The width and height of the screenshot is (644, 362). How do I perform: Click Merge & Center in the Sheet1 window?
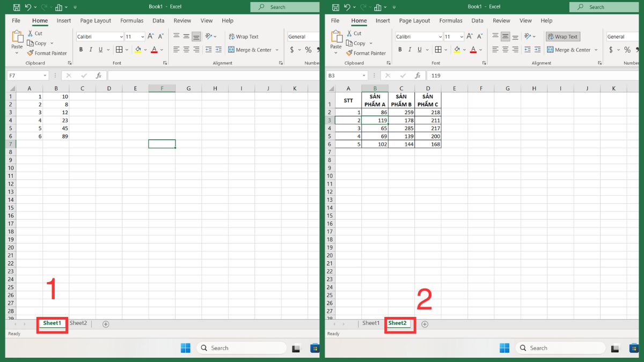(250, 50)
